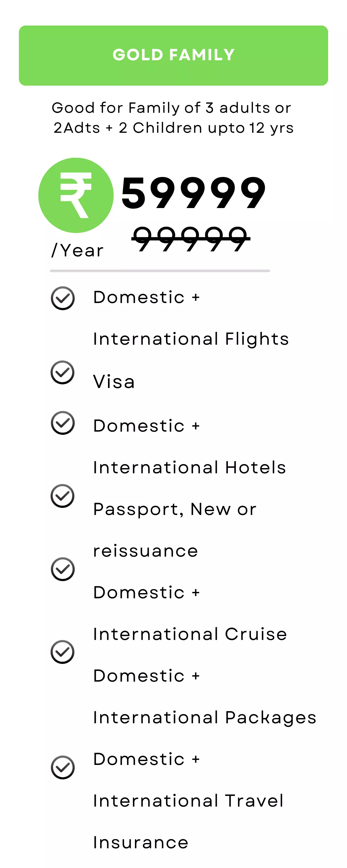This screenshot has width=347, height=868.
Task: Select the GOLD FAMILY plan banner
Action: coord(173,56)
